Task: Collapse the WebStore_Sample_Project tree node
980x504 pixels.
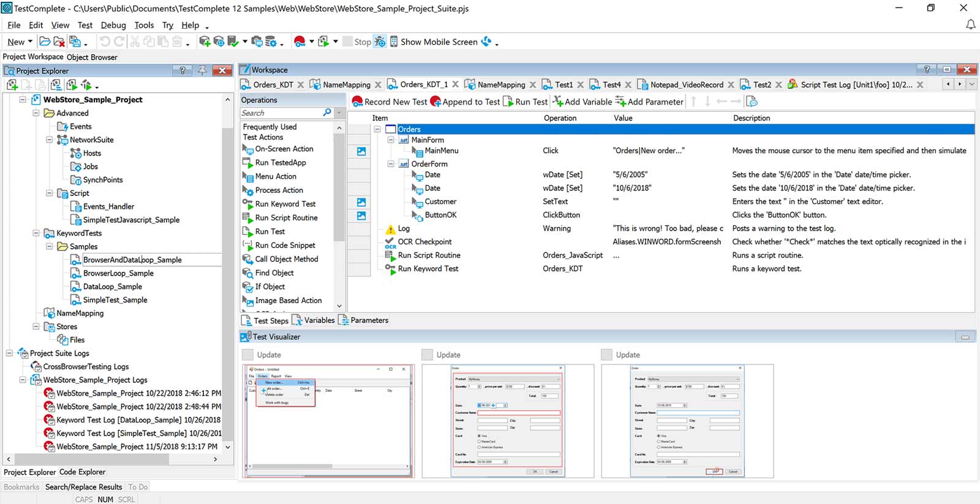Action: coord(23,99)
